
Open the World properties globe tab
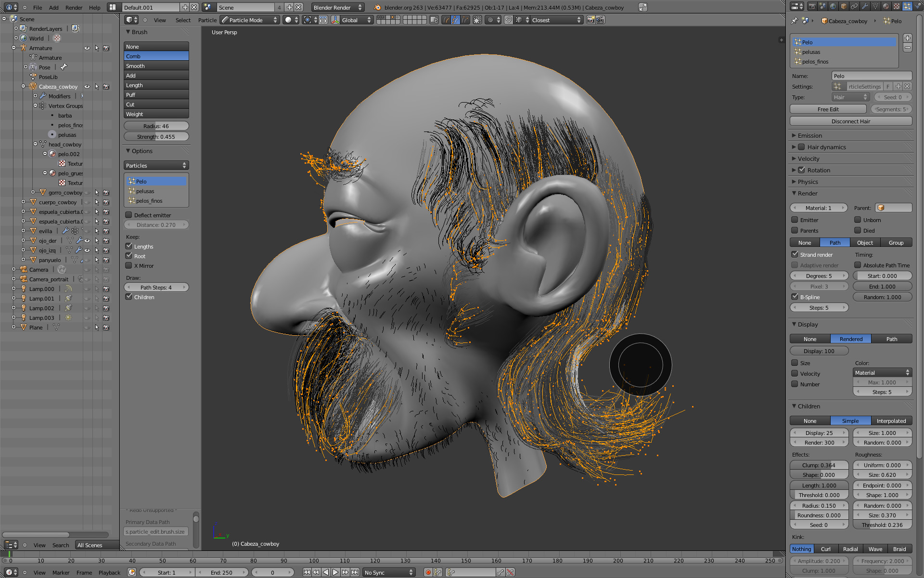coord(833,6)
